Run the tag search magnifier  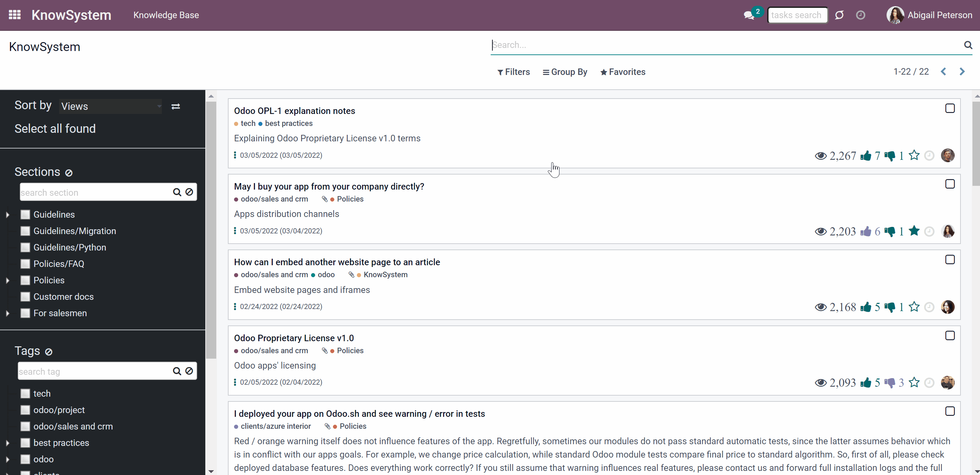[177, 371]
